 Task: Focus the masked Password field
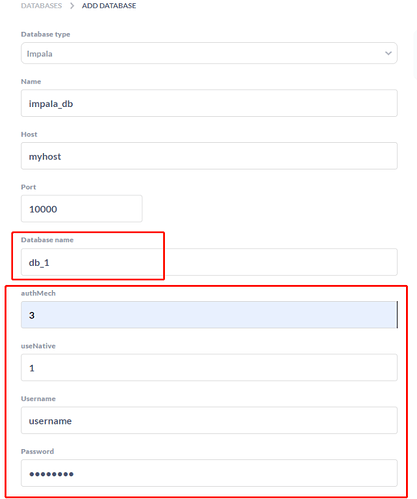click(209, 473)
